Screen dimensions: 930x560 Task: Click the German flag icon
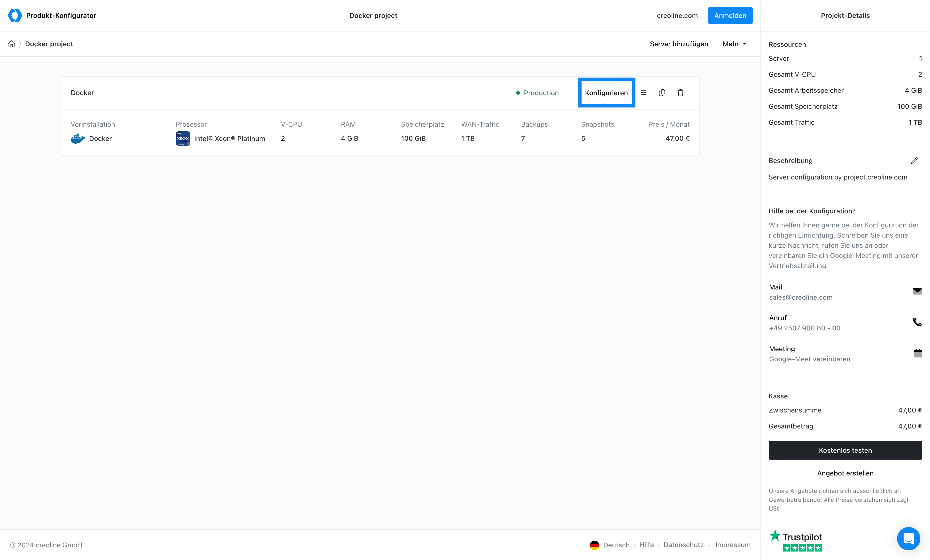tap(595, 545)
